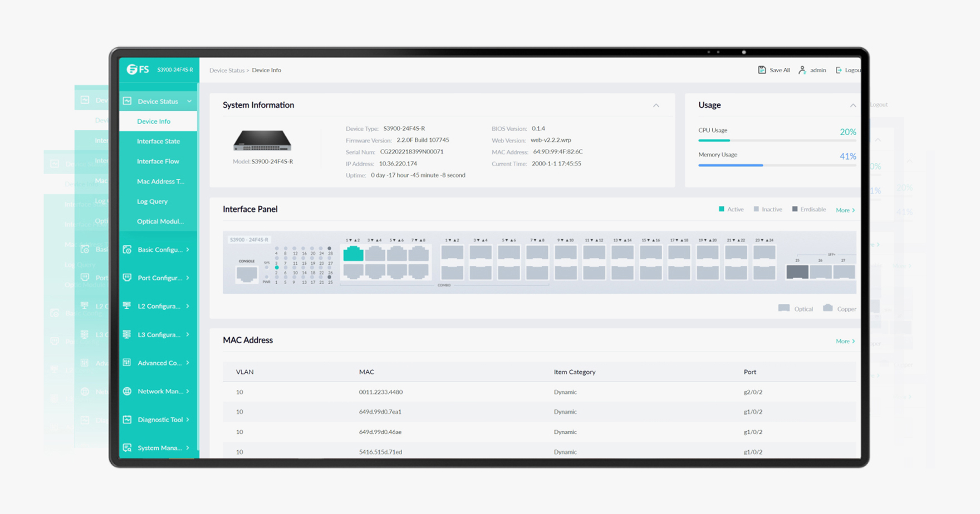Click the switch model thumbnail image
Image resolution: width=980 pixels, height=514 pixels.
262,141
